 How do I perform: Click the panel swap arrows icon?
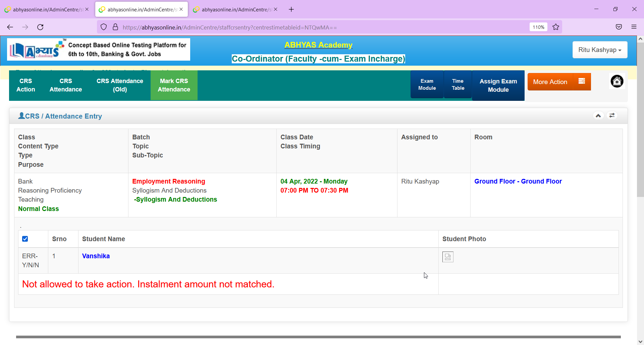coord(612,116)
